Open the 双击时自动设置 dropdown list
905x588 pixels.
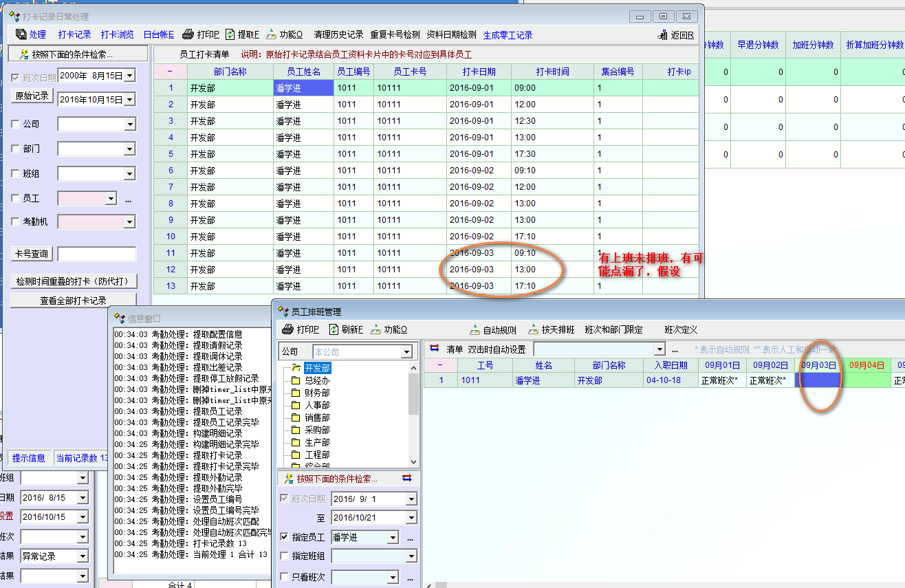659,349
